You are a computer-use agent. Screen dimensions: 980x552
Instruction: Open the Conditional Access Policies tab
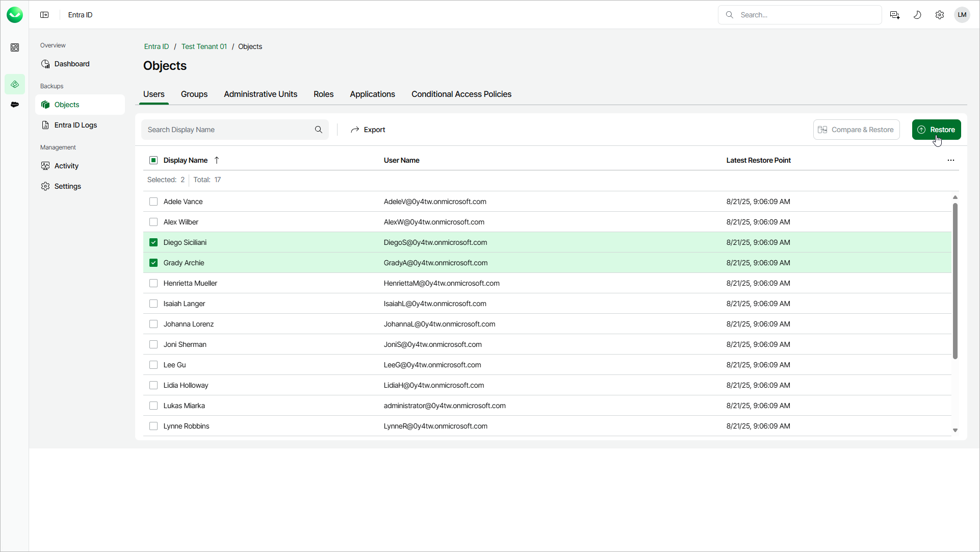pos(461,94)
